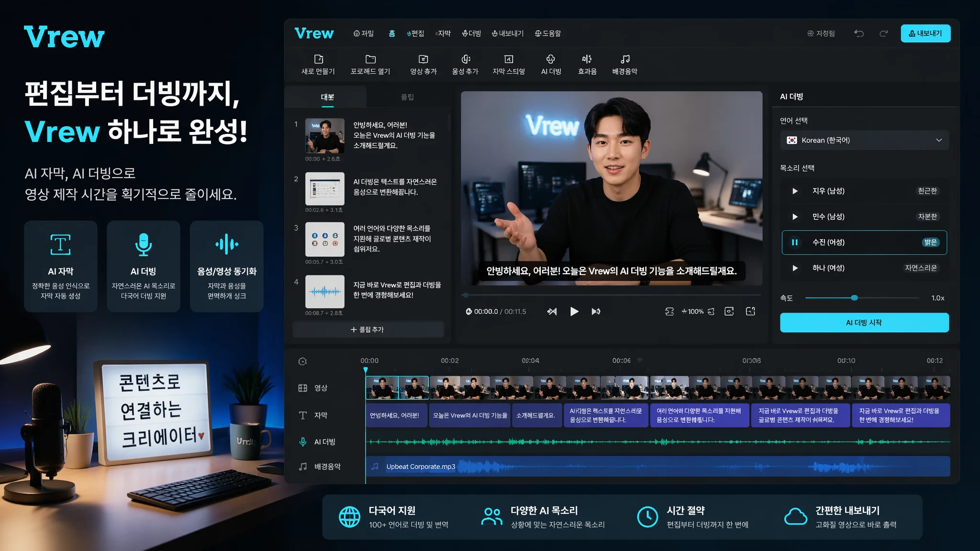Play the video preview
This screenshot has height=551, width=980.
coord(574,311)
